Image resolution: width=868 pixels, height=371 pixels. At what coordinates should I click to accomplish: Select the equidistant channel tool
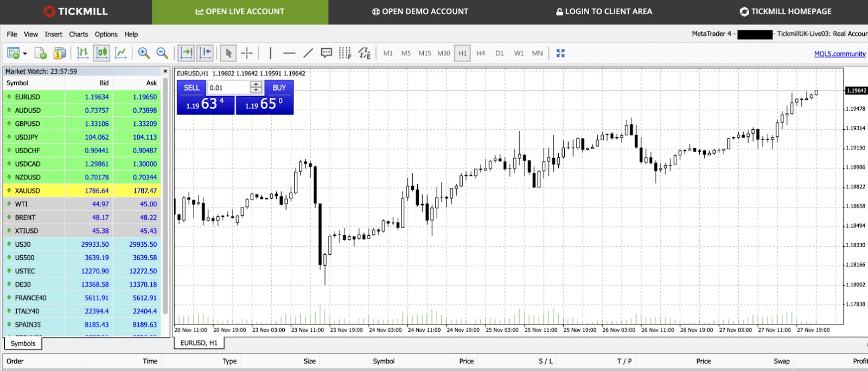(x=365, y=53)
